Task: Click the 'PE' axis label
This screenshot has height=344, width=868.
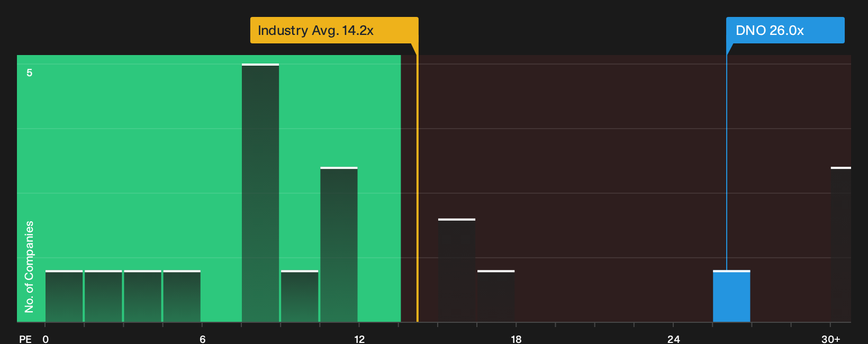Action: click(25, 339)
